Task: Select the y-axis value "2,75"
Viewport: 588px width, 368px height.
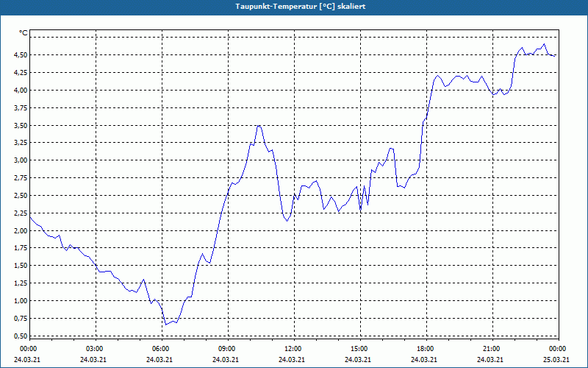Action: point(21,178)
